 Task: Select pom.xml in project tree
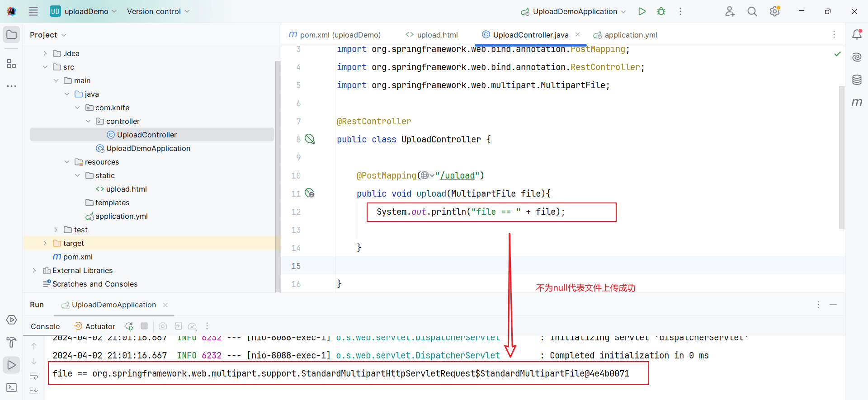(78, 257)
